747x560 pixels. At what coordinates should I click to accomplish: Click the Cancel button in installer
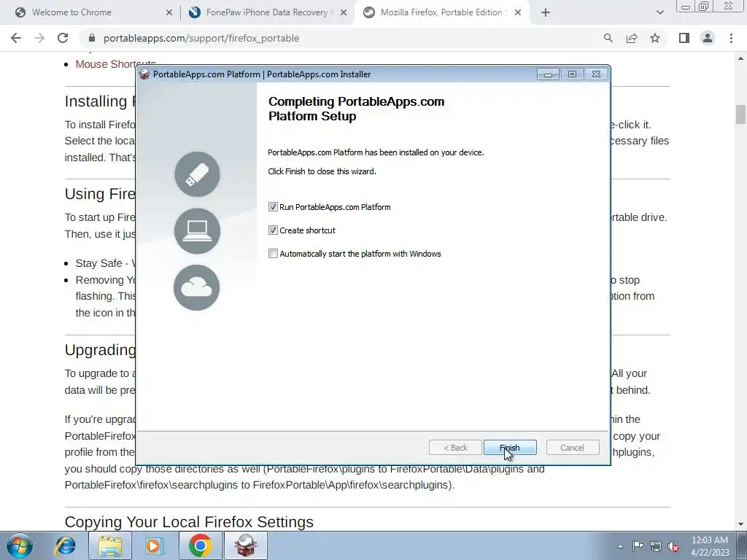[572, 448]
